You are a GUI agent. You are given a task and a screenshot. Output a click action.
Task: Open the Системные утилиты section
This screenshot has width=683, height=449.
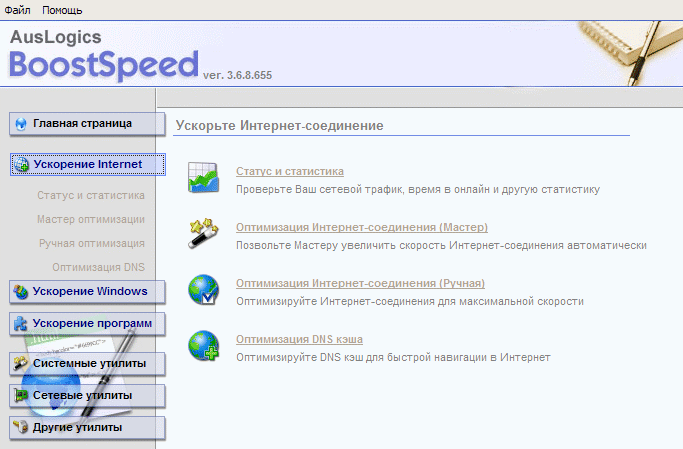87,364
